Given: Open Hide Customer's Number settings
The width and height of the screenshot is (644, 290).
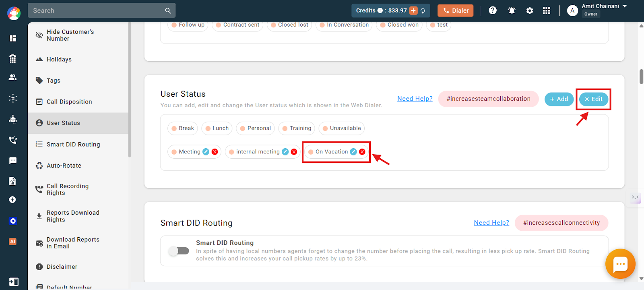Looking at the screenshot, I should pyautogui.click(x=78, y=35).
